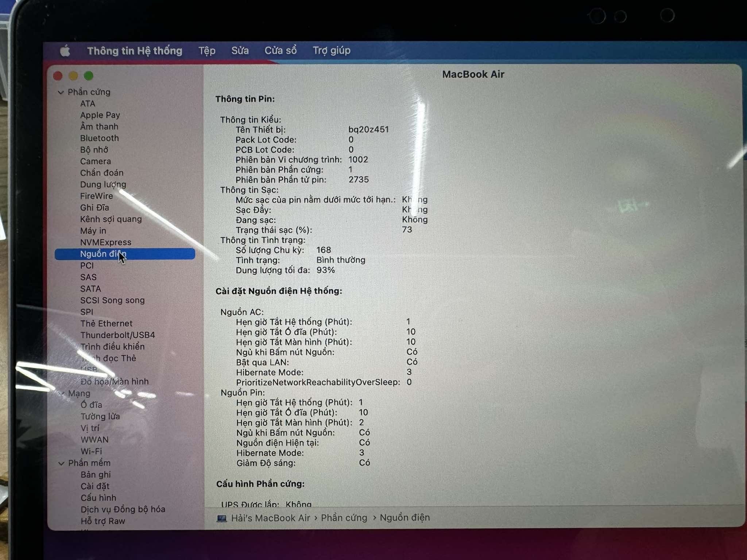Open the Sửa menu

click(x=240, y=51)
